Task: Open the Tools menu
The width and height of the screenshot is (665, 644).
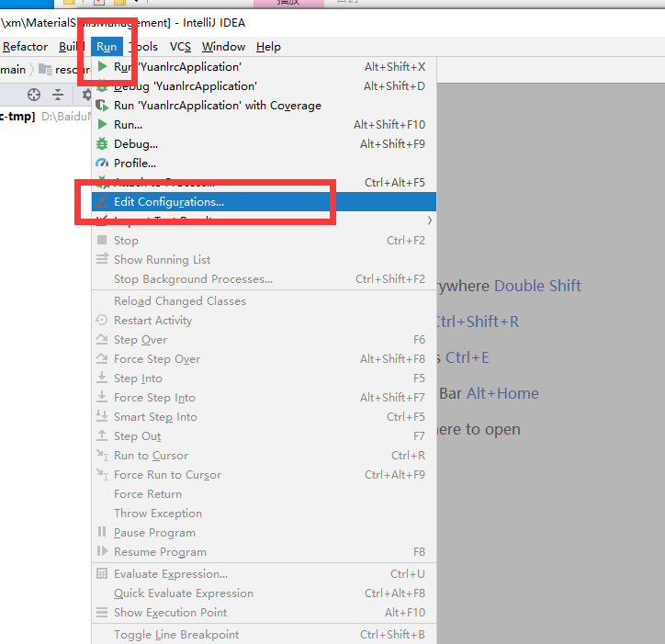Action: pyautogui.click(x=144, y=47)
